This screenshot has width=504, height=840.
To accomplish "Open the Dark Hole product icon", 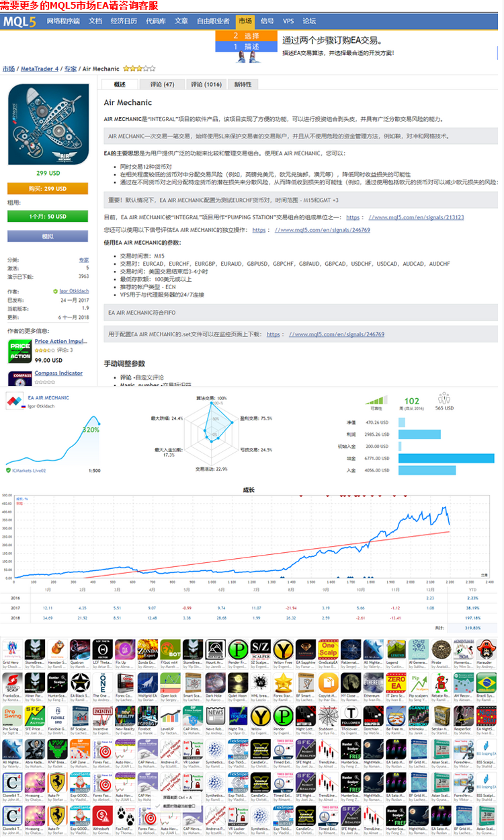I will pyautogui.click(x=215, y=682).
